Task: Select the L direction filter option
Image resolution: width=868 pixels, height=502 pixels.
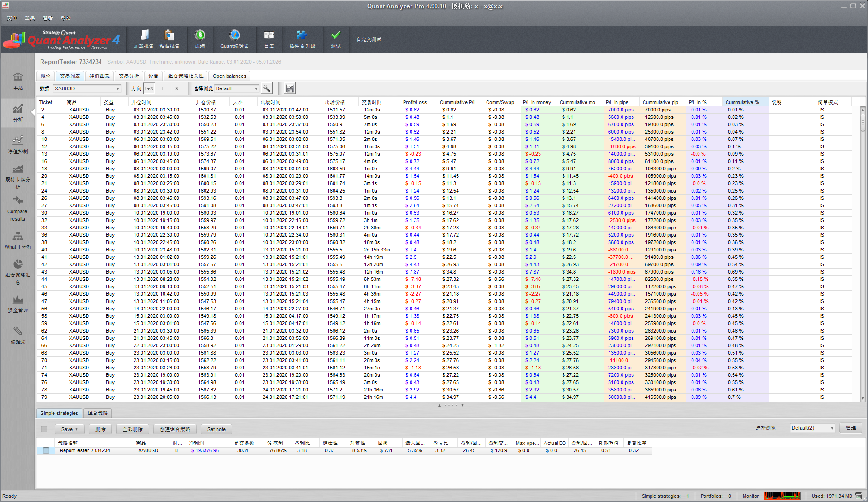Action: (x=162, y=88)
